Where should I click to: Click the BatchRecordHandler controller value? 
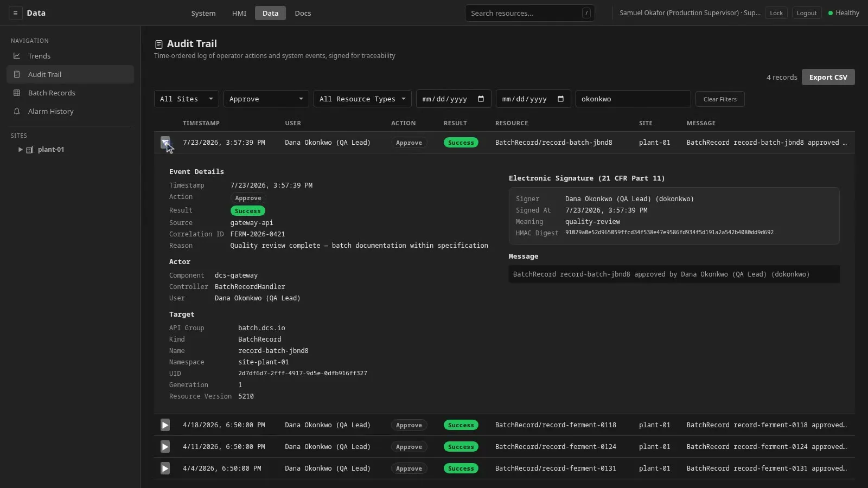(x=250, y=287)
